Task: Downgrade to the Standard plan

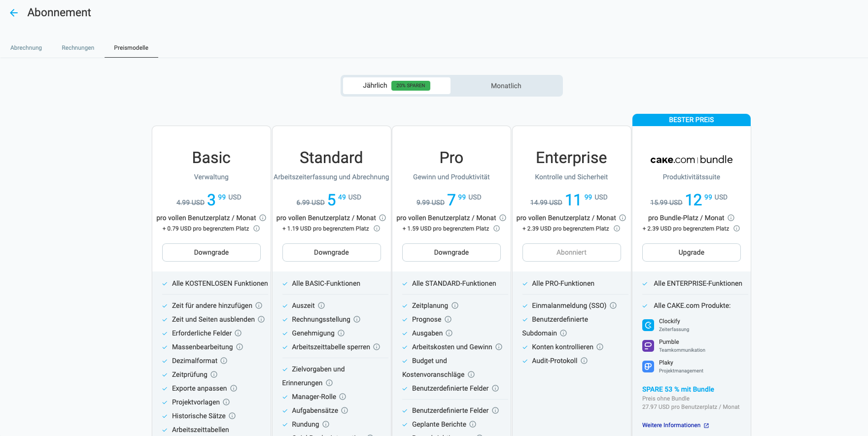Action: pos(331,252)
